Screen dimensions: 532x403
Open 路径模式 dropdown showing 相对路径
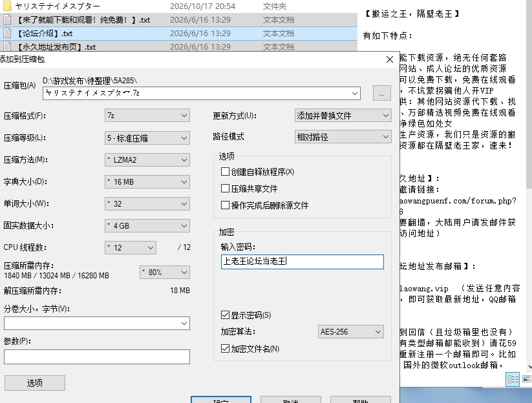(x=343, y=137)
